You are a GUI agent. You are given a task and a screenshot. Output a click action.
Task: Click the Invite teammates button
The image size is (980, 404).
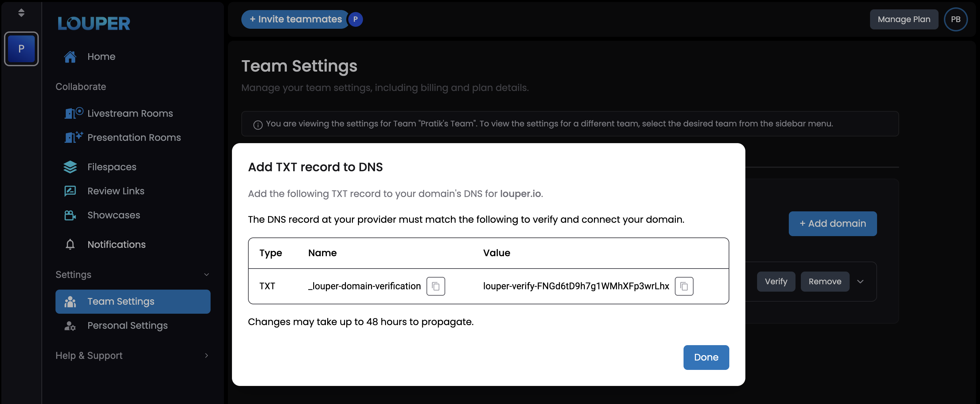point(295,19)
